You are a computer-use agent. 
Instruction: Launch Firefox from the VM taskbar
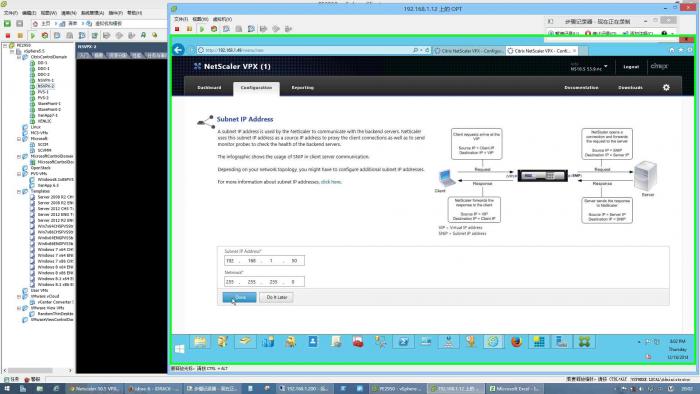(x=517, y=342)
